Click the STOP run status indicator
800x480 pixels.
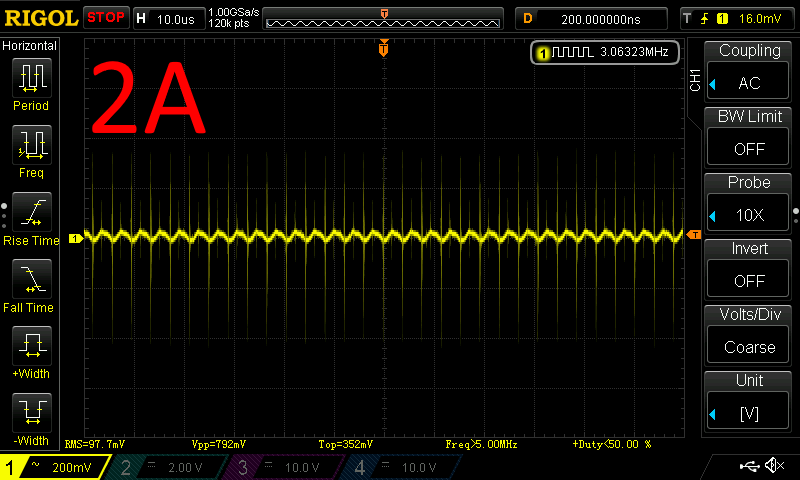click(x=106, y=17)
